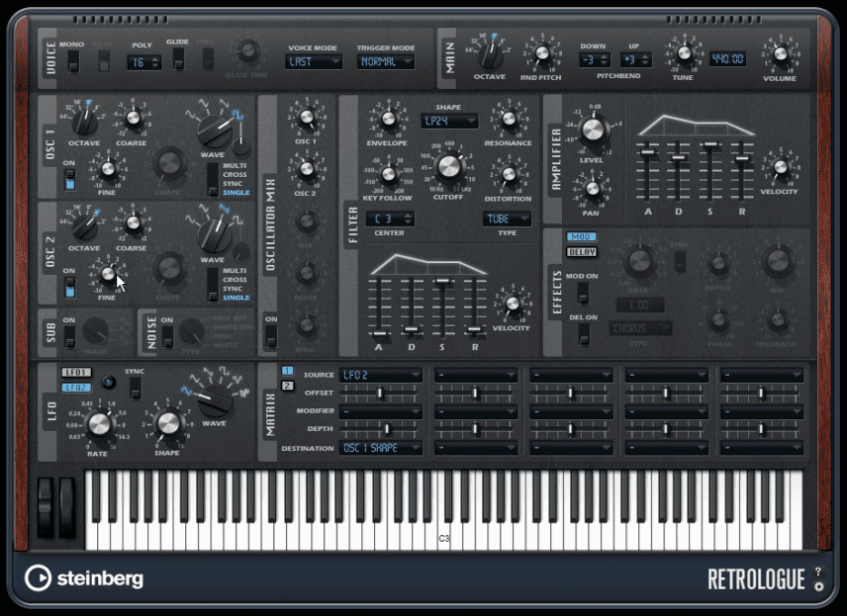Click the Oscillator Mix OSC 1 knob
Screen dimensions: 847x616
tap(307, 117)
